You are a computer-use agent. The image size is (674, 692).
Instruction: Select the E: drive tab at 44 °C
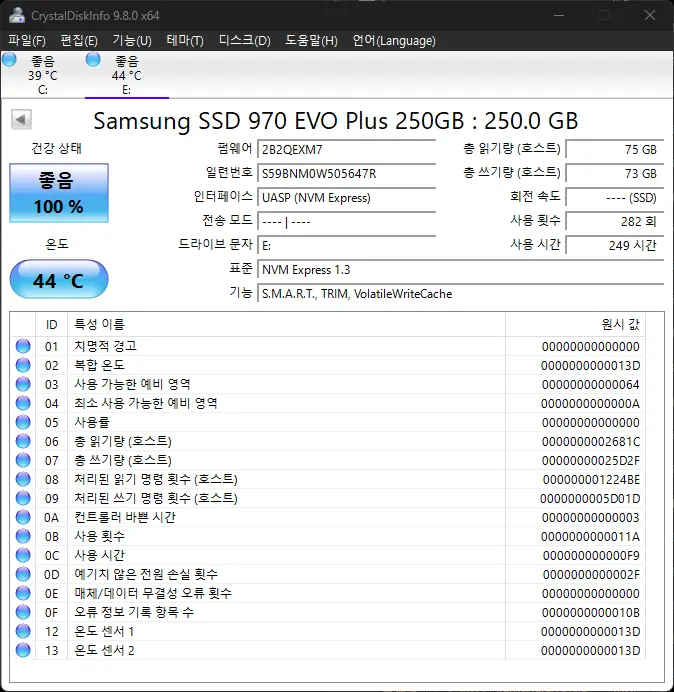pyautogui.click(x=127, y=75)
